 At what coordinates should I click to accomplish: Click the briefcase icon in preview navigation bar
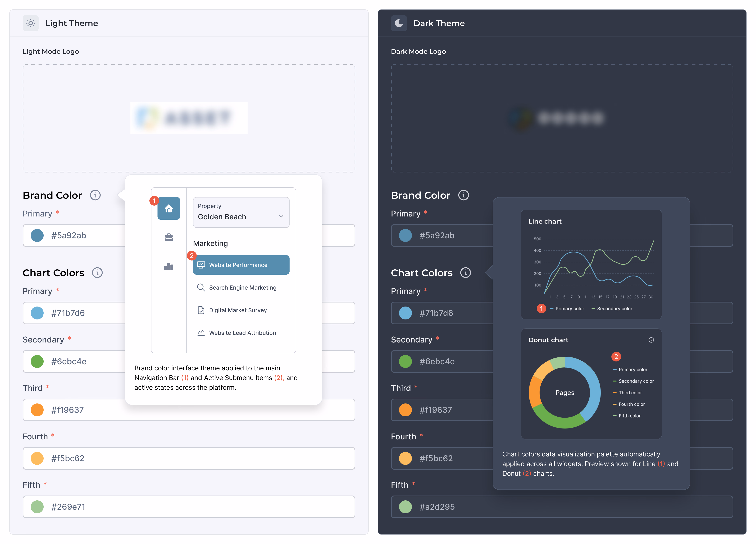(169, 237)
